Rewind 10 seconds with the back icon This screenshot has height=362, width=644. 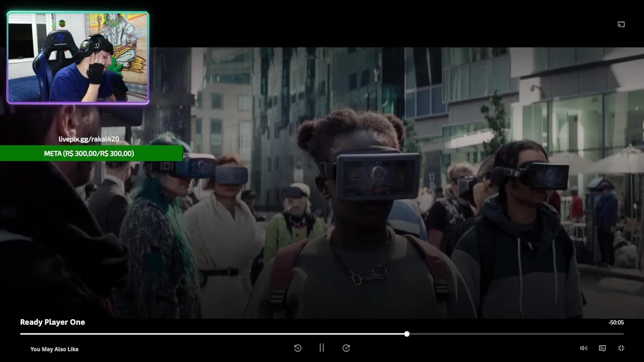[297, 348]
